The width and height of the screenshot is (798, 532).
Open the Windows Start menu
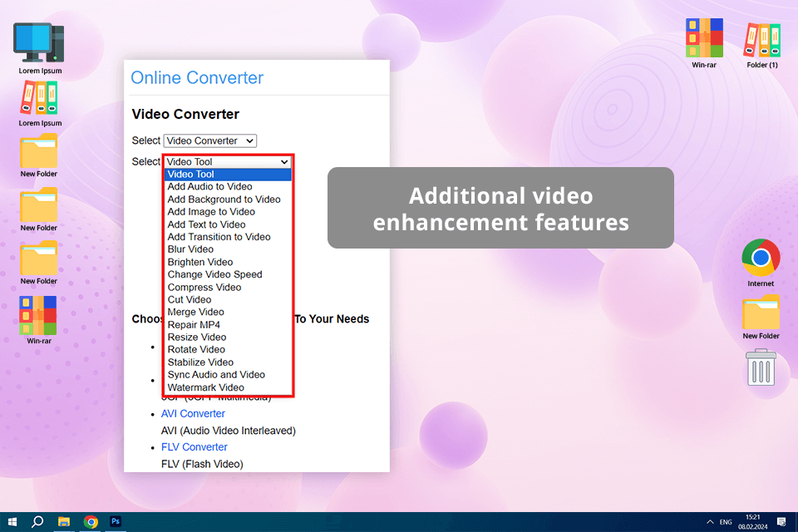pos(12,522)
